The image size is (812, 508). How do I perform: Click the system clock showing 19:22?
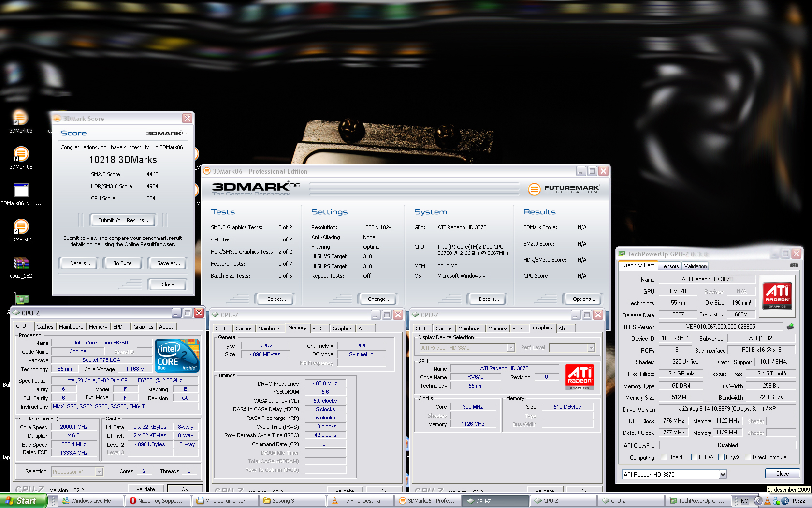[x=798, y=501]
